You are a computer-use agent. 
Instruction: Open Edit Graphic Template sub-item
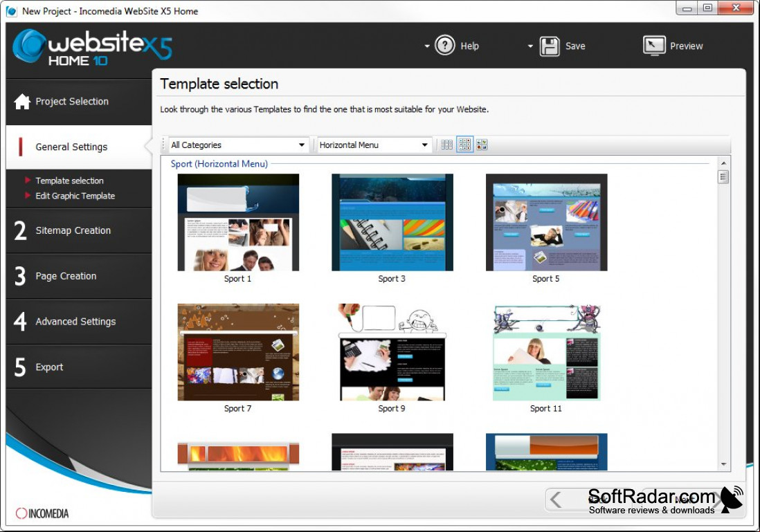pos(75,196)
